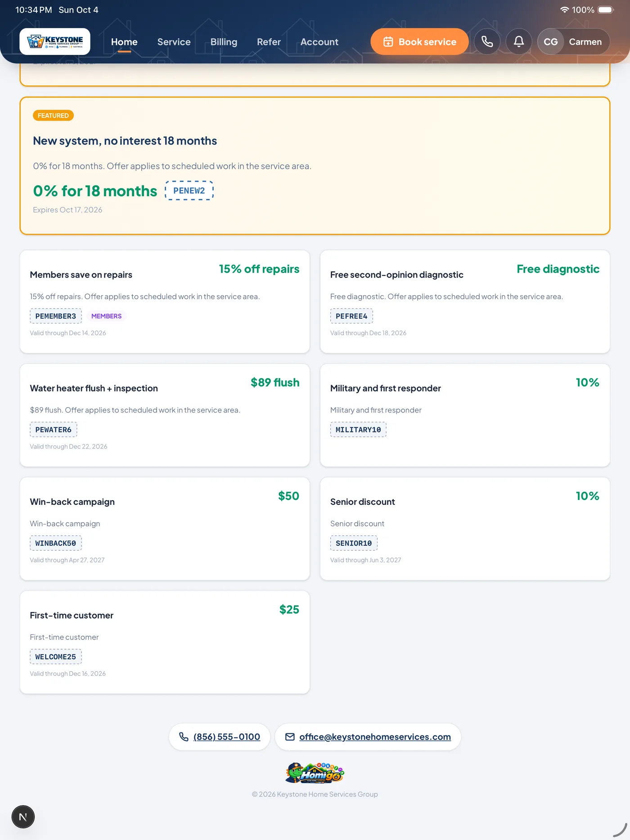Copy the WINBACK50 code
Screen dimensions: 630x840
pos(56,543)
